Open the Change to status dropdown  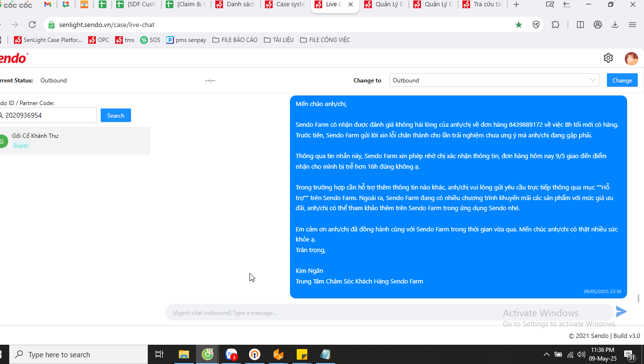pos(494,81)
